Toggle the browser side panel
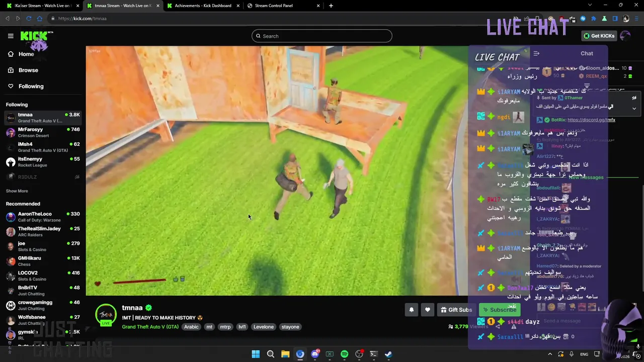 tap(615, 19)
